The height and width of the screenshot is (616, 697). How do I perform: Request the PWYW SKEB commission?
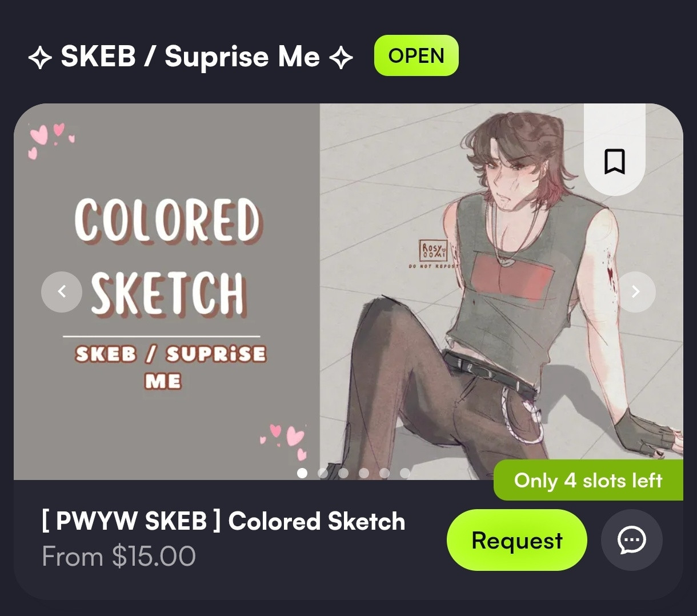516,540
